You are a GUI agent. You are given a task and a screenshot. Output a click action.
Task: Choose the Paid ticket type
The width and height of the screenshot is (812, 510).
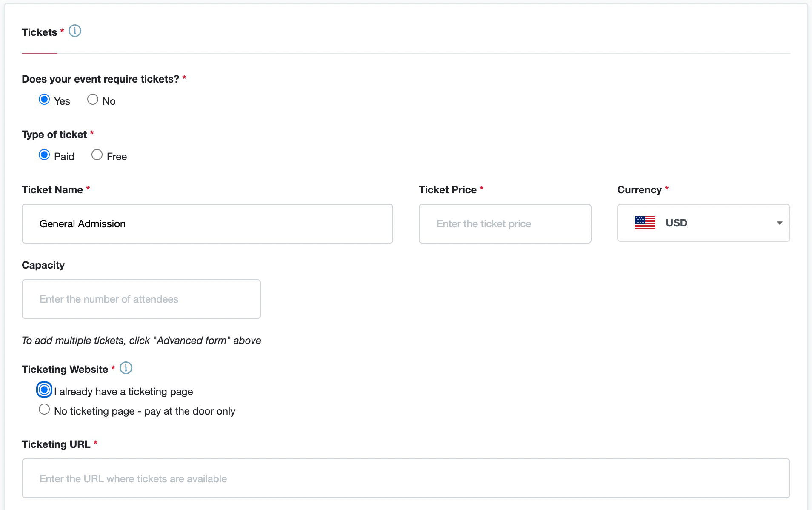[x=44, y=155]
